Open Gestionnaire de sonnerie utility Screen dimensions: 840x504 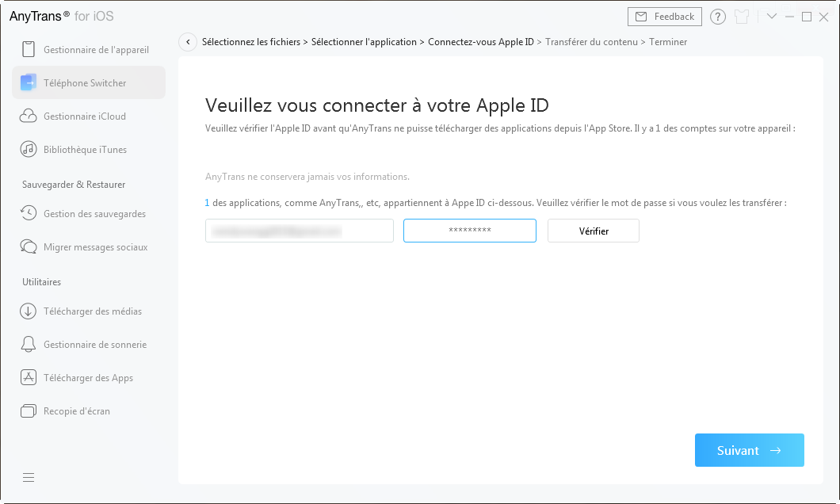(89, 345)
